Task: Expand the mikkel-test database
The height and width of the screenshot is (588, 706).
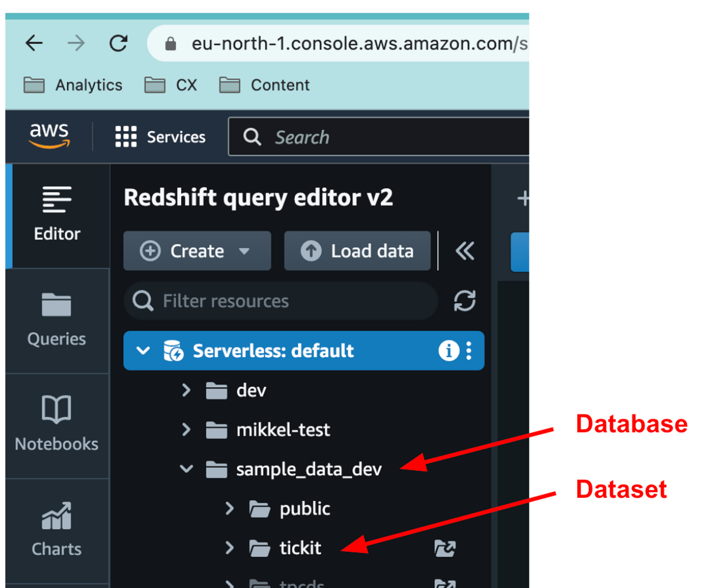Action: pos(186,430)
